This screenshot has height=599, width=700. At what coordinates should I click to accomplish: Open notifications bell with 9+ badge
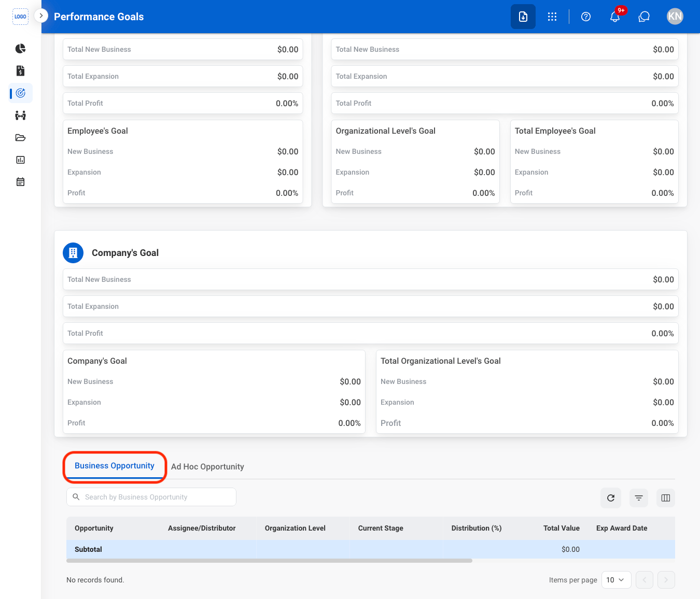pos(615,17)
